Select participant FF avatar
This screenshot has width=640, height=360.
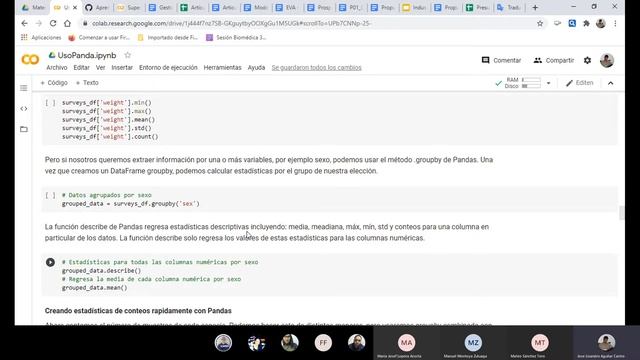point(323,343)
